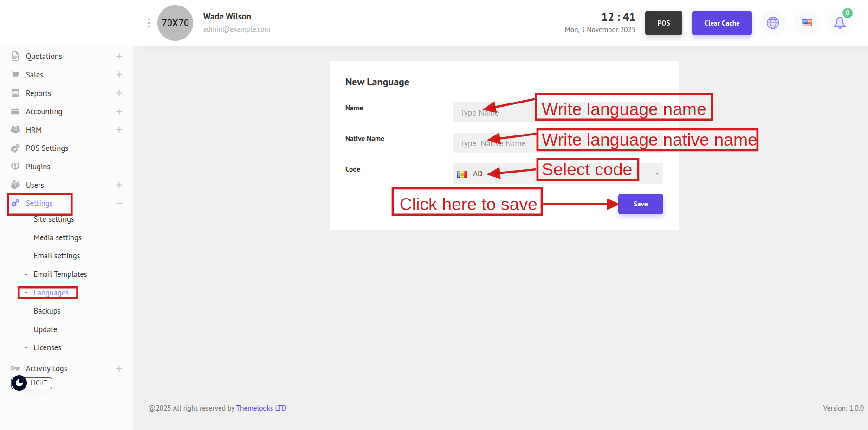Open the Themelooks LTD footer link
The height and width of the screenshot is (430, 868).
coord(261,408)
